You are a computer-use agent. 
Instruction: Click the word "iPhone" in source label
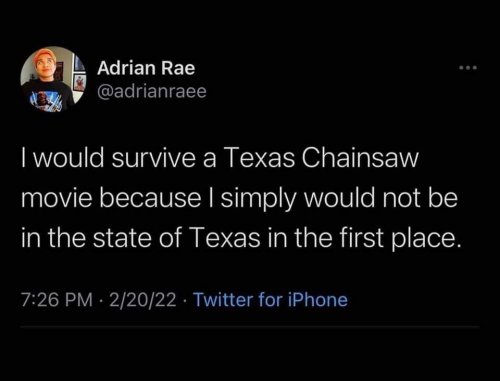[318, 299]
